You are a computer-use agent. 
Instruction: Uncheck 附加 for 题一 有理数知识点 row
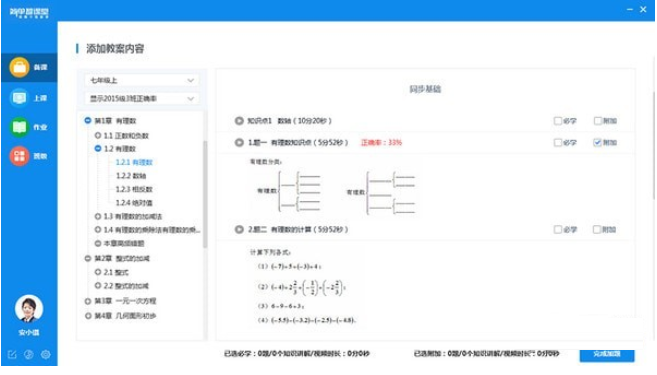pos(597,142)
